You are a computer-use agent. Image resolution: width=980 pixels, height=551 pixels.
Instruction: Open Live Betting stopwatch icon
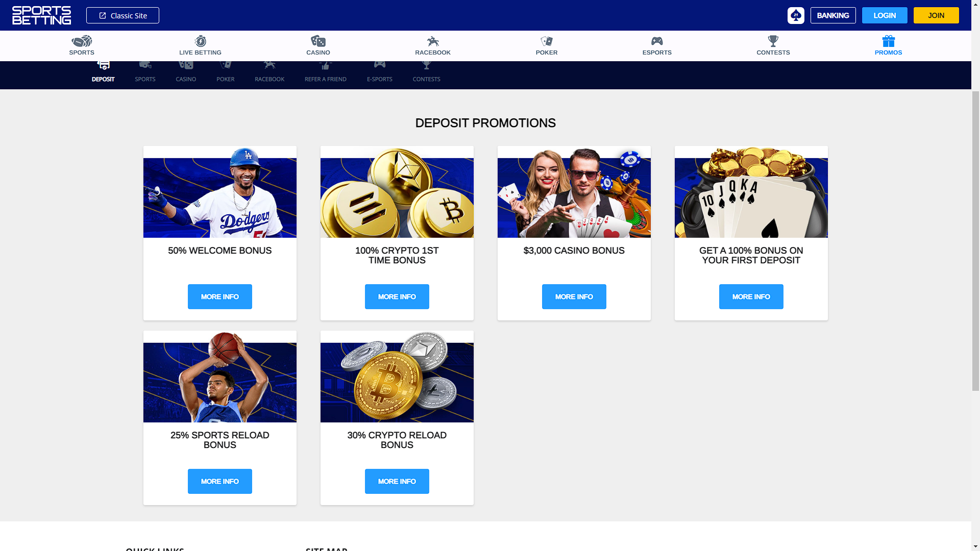click(200, 41)
